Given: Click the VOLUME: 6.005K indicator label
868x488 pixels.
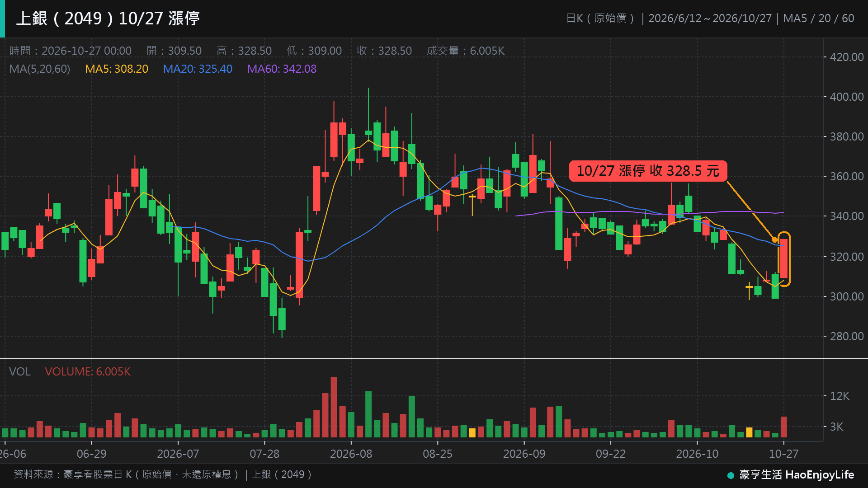Looking at the screenshot, I should pyautogui.click(x=88, y=371).
